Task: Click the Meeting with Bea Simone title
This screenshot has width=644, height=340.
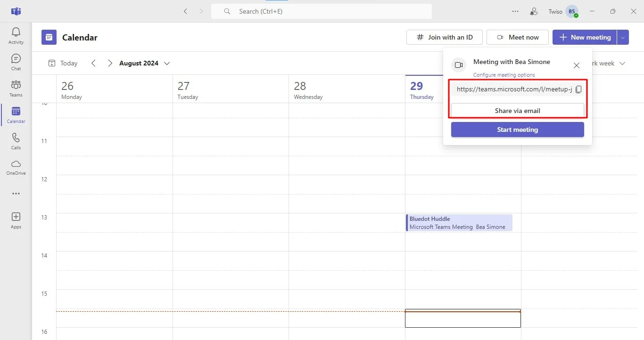Action: point(512,62)
